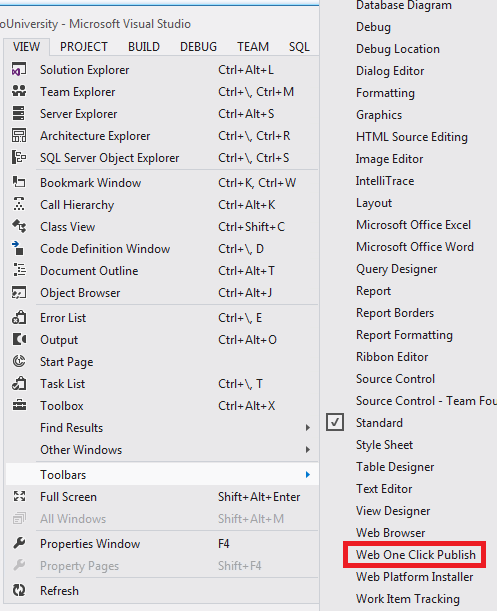The width and height of the screenshot is (497, 611).
Task: Click the Team Explorer people icon
Action: tap(19, 91)
